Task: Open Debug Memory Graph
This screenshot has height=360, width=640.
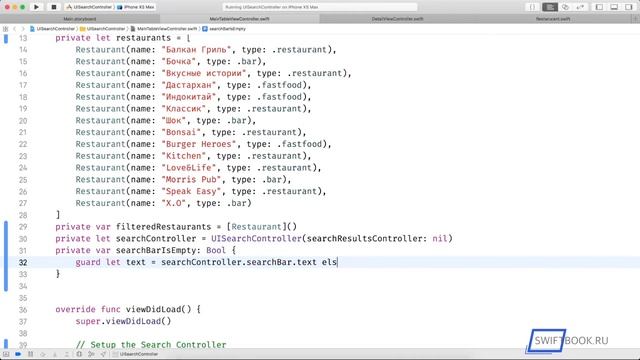Action: click(x=91, y=354)
